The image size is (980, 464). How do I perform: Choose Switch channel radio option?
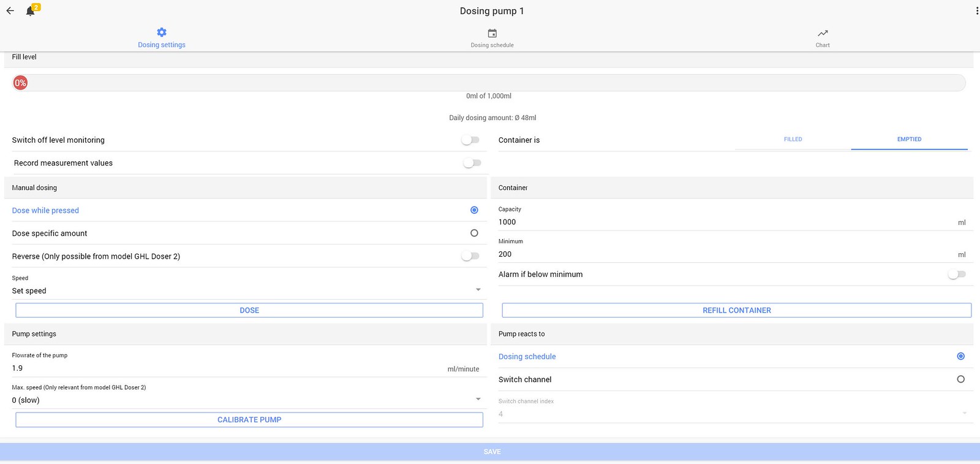point(960,379)
